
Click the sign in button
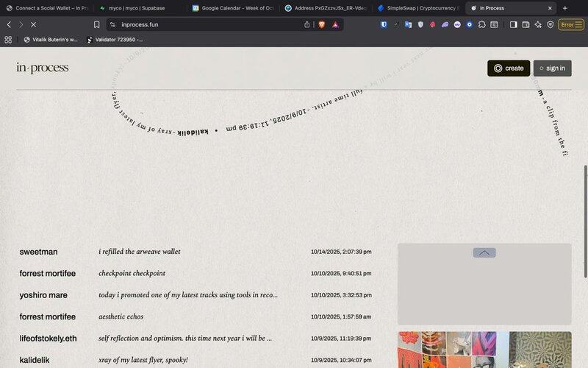click(x=552, y=68)
